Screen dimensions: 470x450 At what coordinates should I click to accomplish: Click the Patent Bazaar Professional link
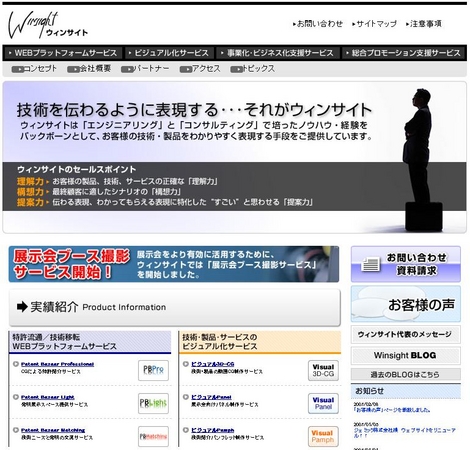point(57,364)
